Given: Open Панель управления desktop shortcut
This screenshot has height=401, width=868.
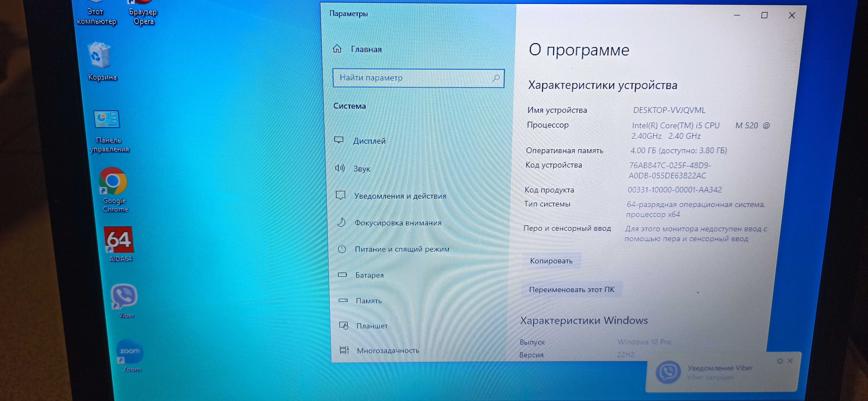Looking at the screenshot, I should [x=108, y=132].
